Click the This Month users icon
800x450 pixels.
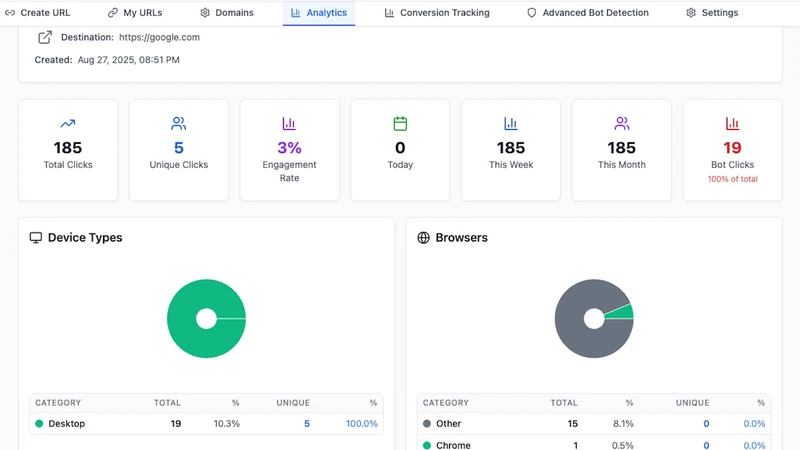pos(621,123)
